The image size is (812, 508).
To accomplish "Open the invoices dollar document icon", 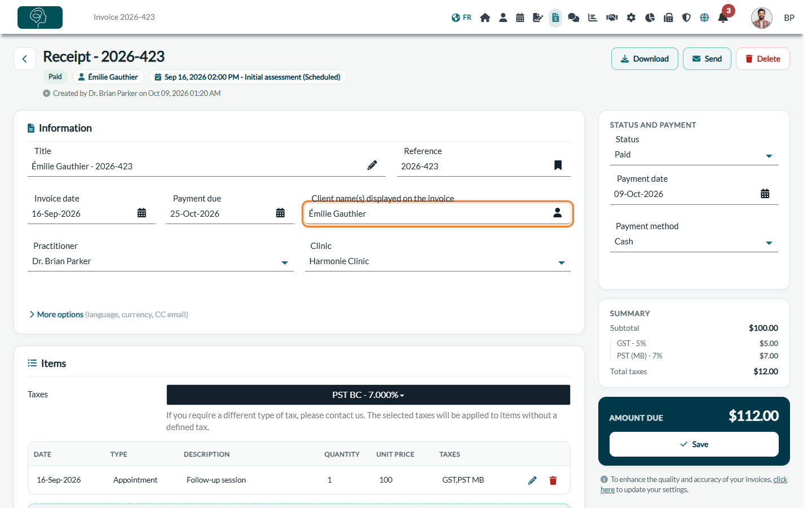I will click(x=555, y=17).
